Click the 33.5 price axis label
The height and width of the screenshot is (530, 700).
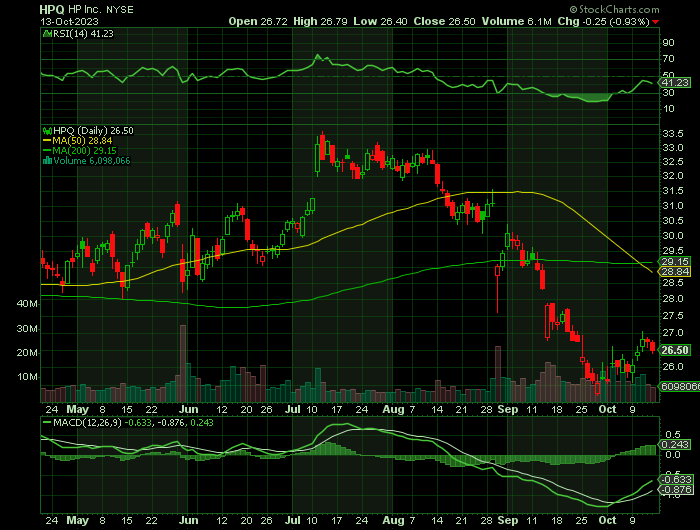pos(673,134)
